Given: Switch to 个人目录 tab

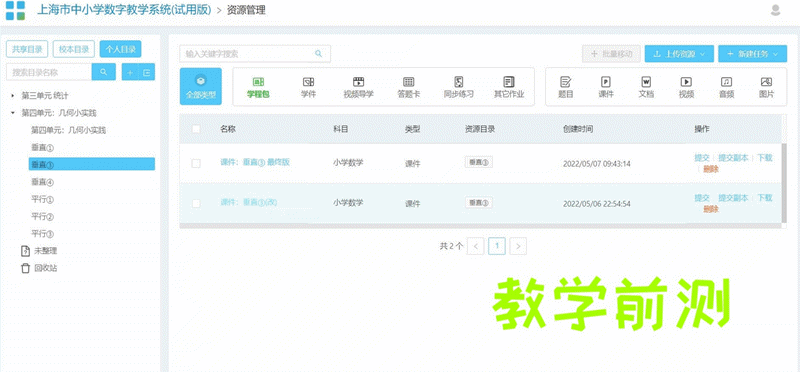Looking at the screenshot, I should tap(120, 49).
